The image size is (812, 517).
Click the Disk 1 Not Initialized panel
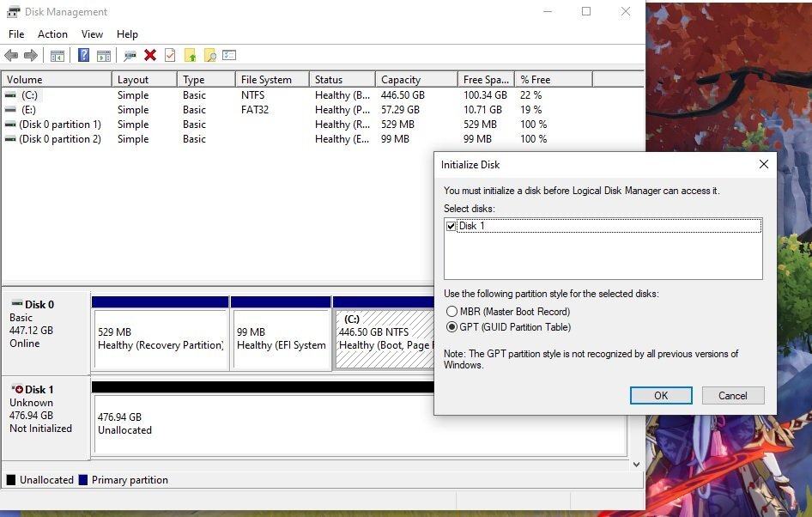46,417
